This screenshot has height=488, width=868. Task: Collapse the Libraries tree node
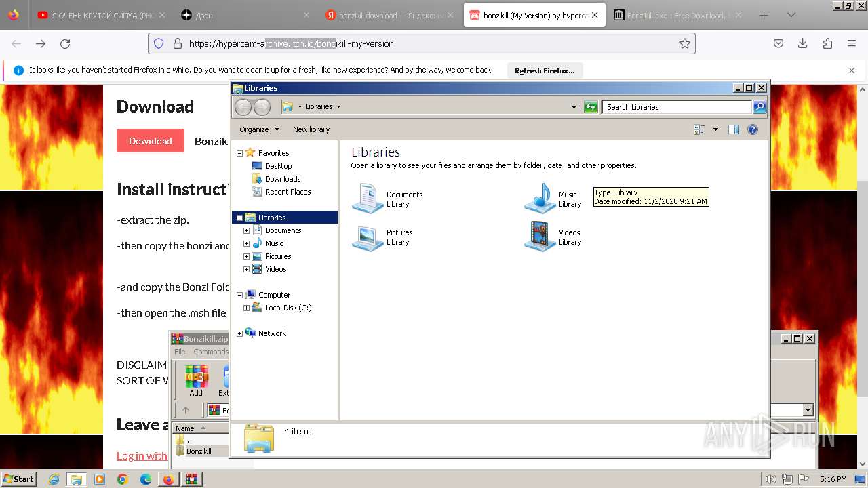pyautogui.click(x=239, y=218)
